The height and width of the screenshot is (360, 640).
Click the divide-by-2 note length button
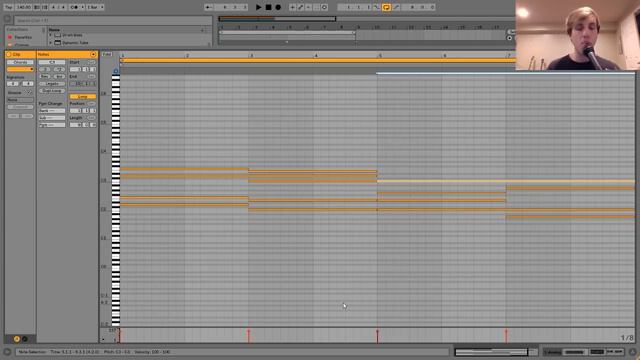point(45,69)
